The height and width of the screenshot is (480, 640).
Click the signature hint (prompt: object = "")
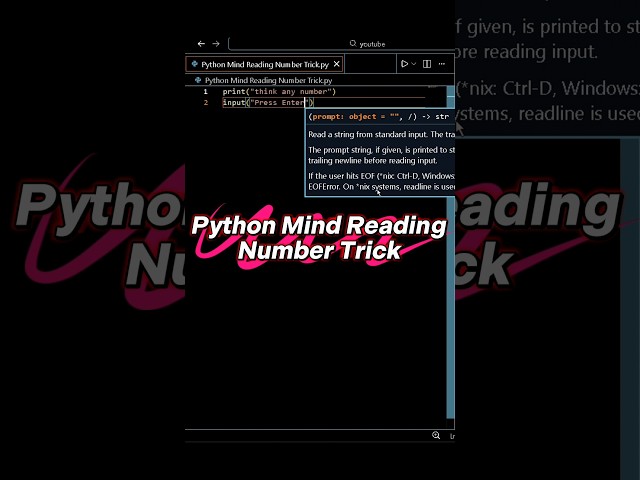pos(353,117)
